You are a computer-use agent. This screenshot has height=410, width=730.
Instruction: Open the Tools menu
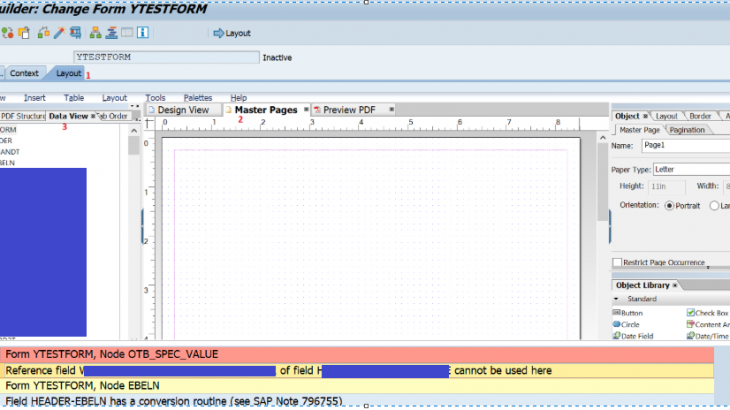tap(155, 98)
